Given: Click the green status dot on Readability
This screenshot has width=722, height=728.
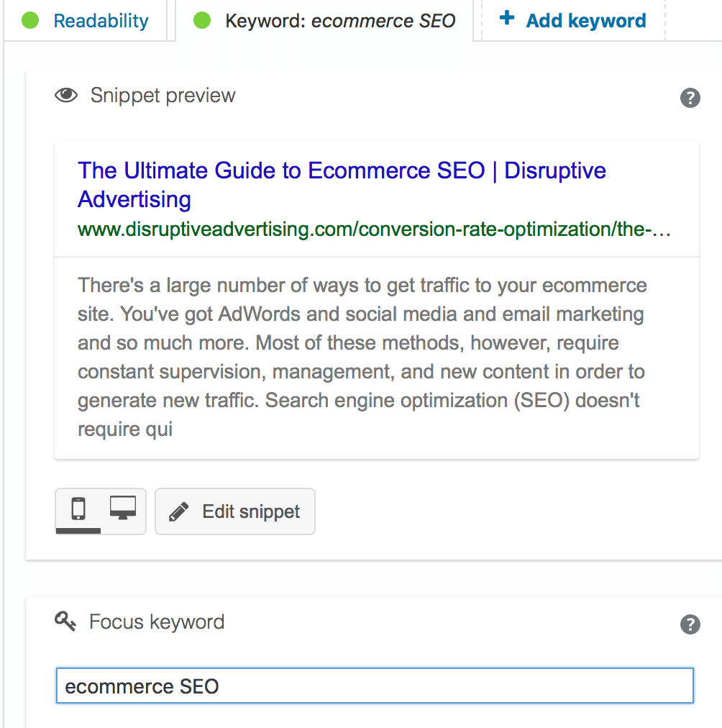Looking at the screenshot, I should pyautogui.click(x=30, y=20).
